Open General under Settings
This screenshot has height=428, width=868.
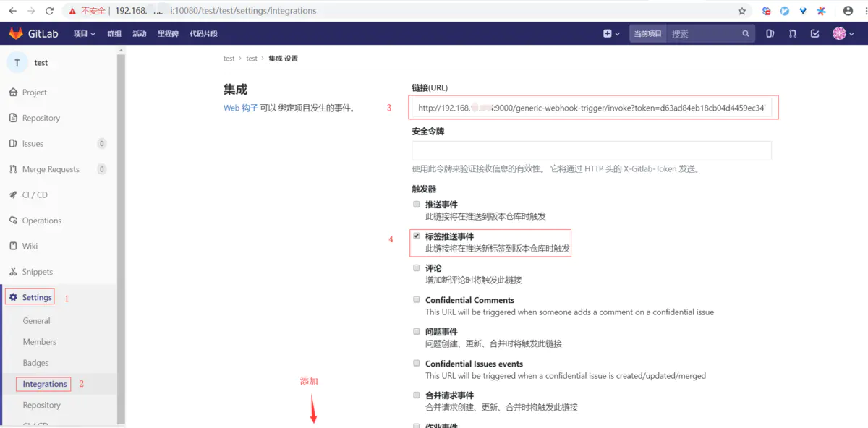click(37, 321)
